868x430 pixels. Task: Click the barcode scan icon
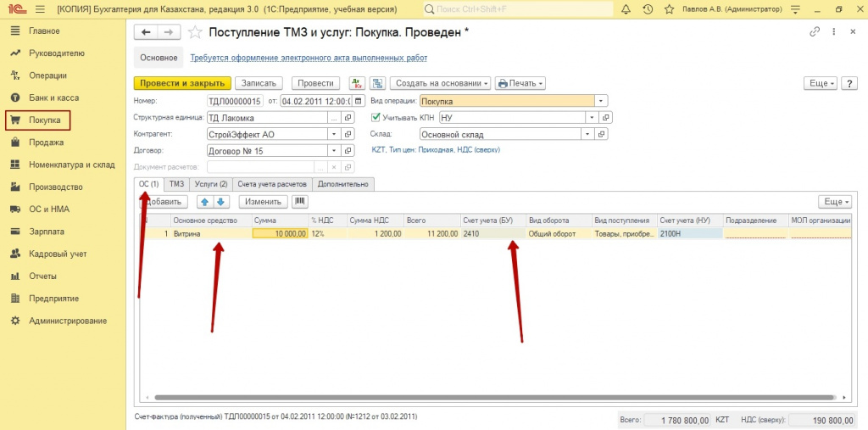pos(300,202)
